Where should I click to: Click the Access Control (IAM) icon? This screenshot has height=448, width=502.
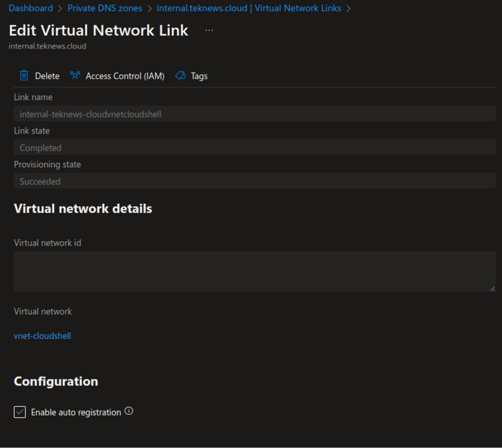click(x=74, y=75)
